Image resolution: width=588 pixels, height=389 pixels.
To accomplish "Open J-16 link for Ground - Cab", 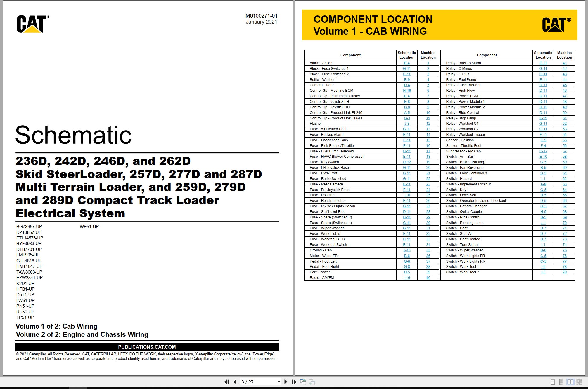I will click(407, 250).
